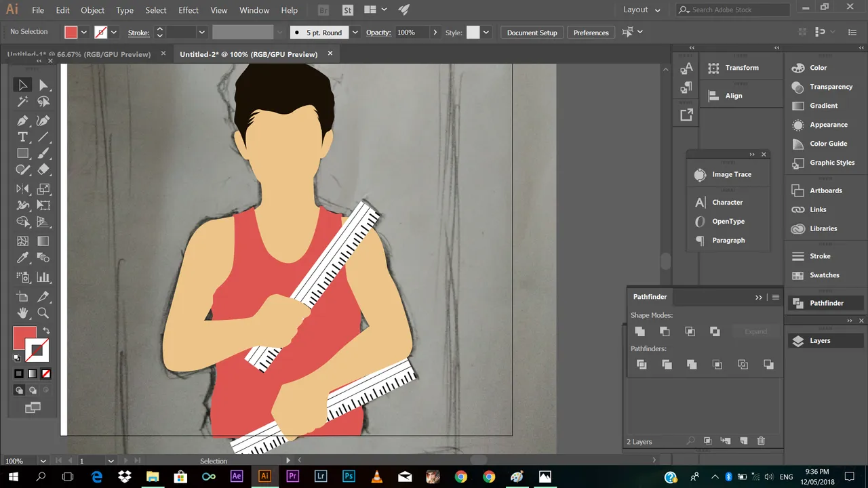Select the Paintbrush tool
This screenshot has width=868, height=488.
click(43, 154)
